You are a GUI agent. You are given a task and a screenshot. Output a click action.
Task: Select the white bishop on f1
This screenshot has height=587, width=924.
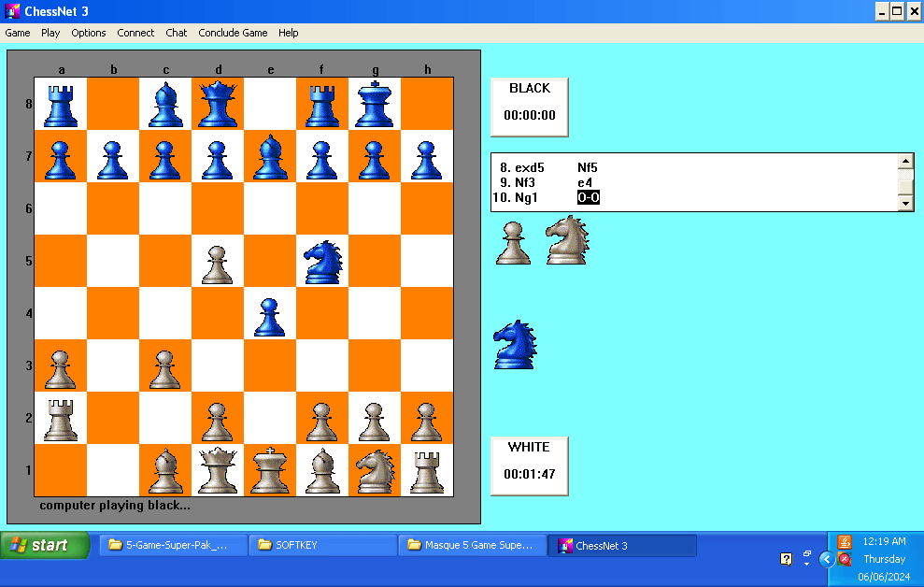point(322,470)
